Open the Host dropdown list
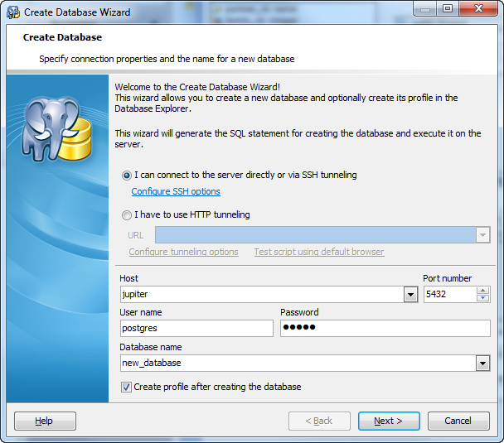Viewport: 504px width, 443px height. (410, 295)
